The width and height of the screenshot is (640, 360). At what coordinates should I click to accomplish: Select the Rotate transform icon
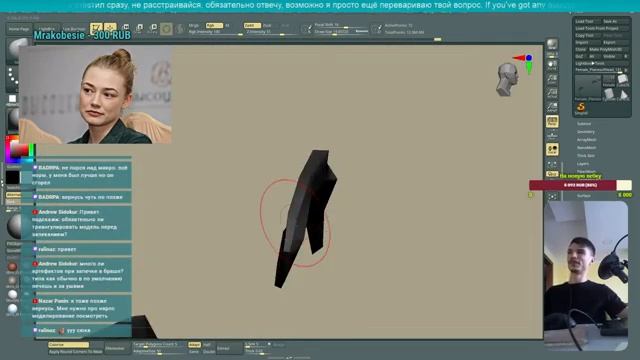pyautogui.click(x=153, y=28)
